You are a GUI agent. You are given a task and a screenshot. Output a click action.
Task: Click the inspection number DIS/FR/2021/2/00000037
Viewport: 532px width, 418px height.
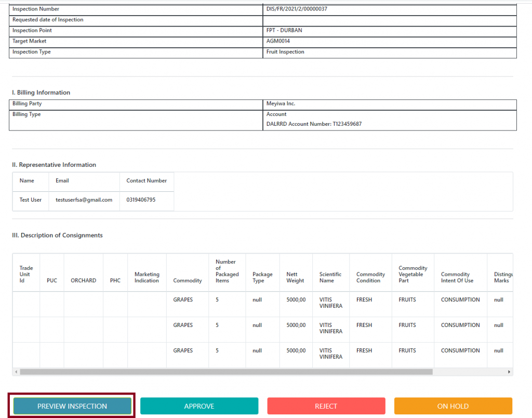pos(297,9)
